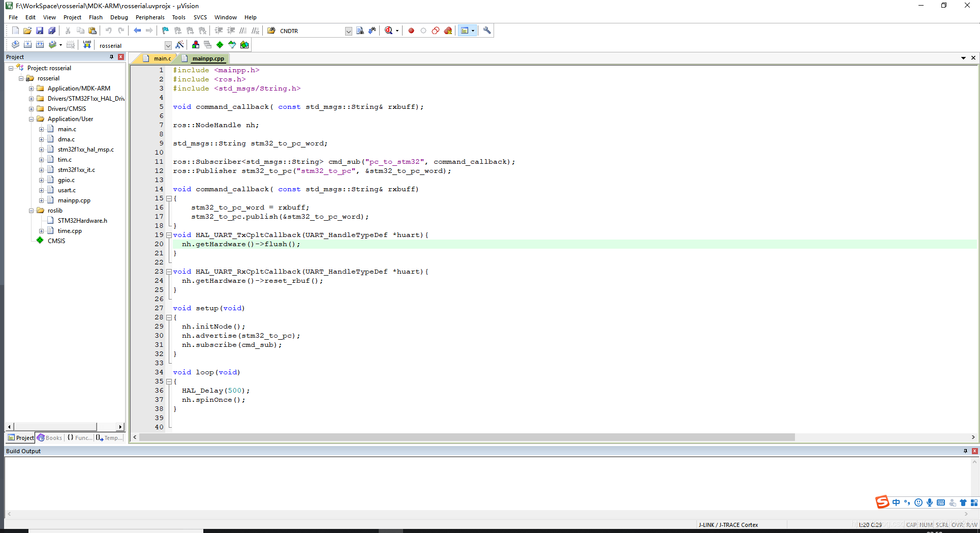The width and height of the screenshot is (980, 533).
Task: Download to flash (LOAD)
Action: click(87, 45)
